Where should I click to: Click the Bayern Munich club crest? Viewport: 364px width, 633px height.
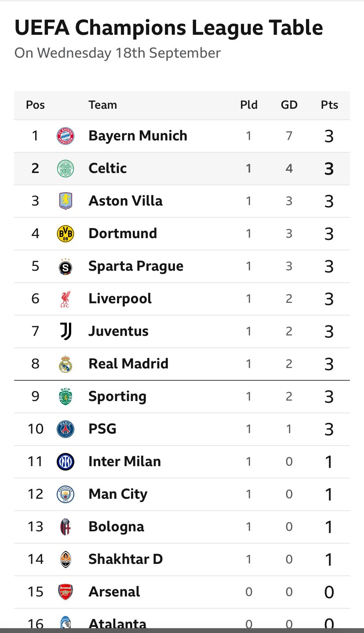[66, 136]
